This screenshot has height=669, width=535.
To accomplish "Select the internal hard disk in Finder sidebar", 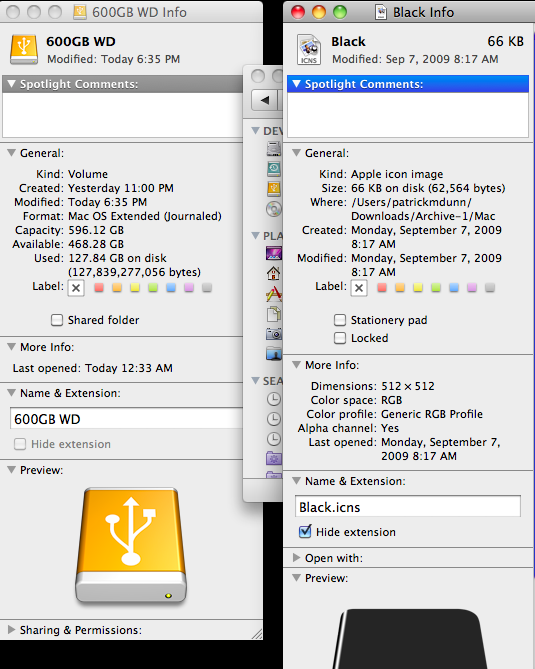I will [x=273, y=148].
